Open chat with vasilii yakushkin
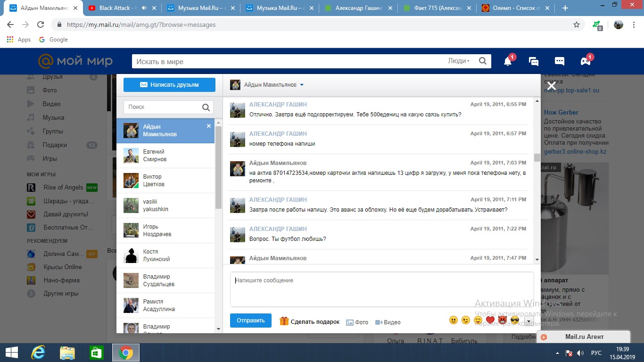The height and width of the screenshot is (362, 644). click(165, 206)
